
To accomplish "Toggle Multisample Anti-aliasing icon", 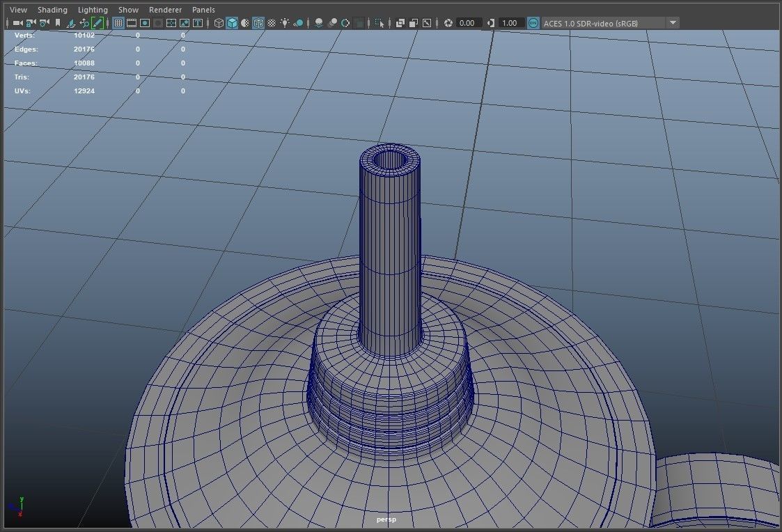I will coord(345,23).
